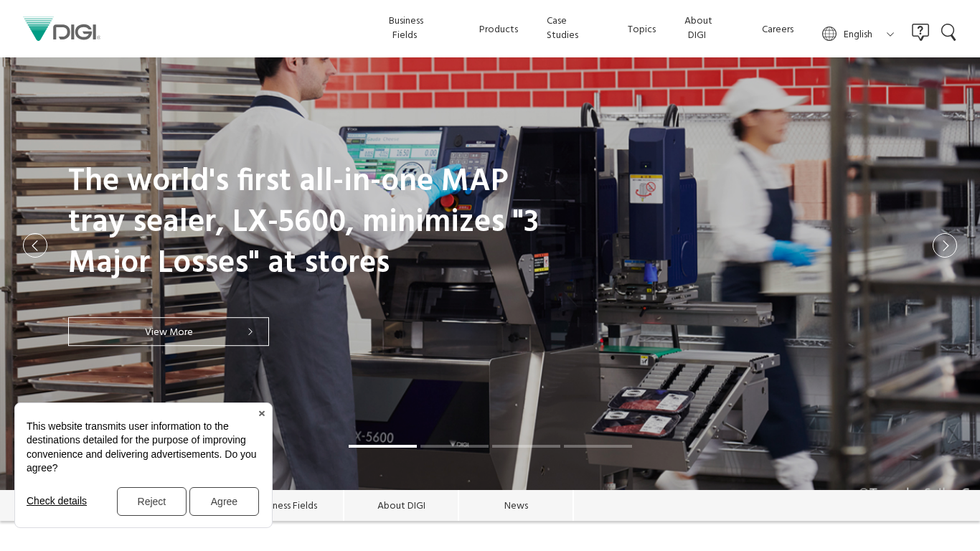Select the About DIGI bottom tab
The height and width of the screenshot is (551, 980).
pyautogui.click(x=402, y=506)
